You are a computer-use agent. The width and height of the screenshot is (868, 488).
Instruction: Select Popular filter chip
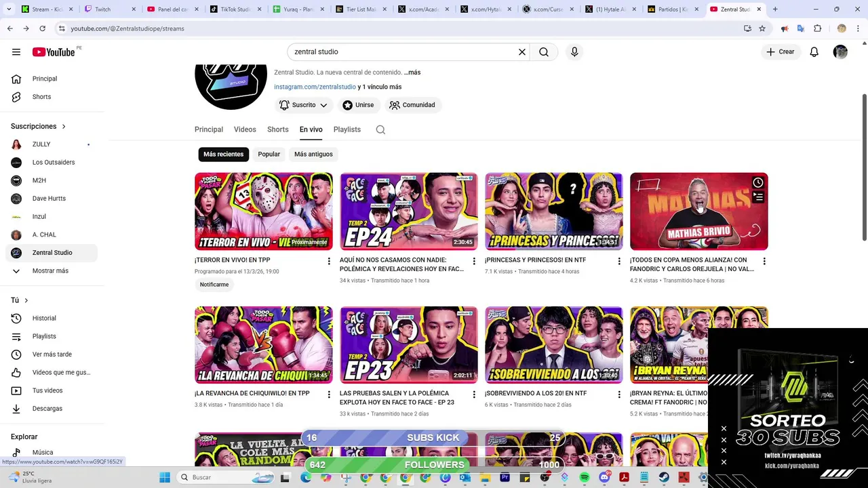(269, 155)
